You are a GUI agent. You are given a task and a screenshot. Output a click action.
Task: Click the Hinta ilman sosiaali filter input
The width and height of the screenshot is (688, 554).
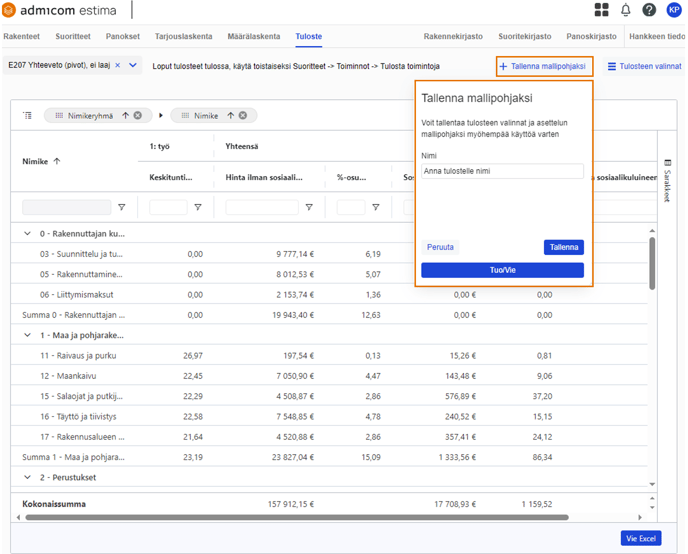262,207
